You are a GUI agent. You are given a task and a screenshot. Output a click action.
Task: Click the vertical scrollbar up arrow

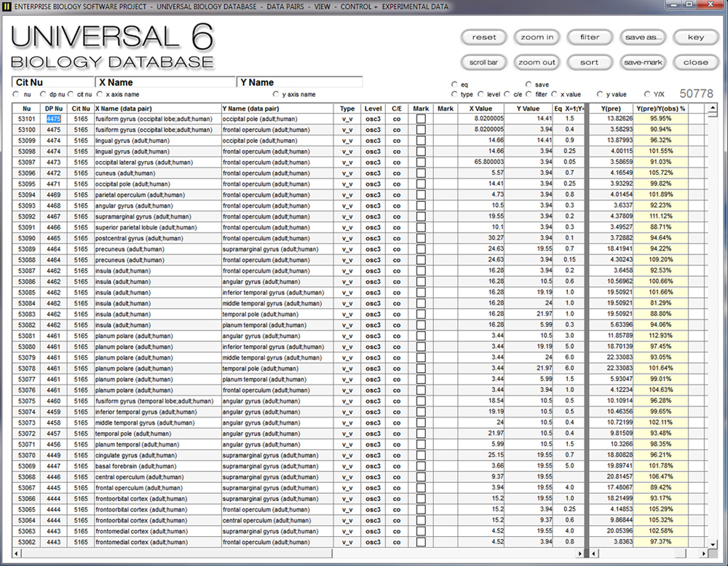(x=713, y=108)
